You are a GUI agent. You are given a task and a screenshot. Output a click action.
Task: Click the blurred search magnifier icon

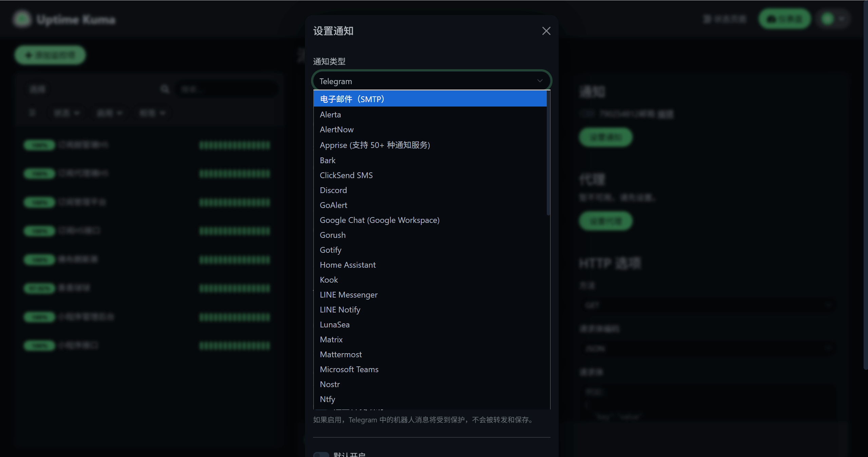165,89
